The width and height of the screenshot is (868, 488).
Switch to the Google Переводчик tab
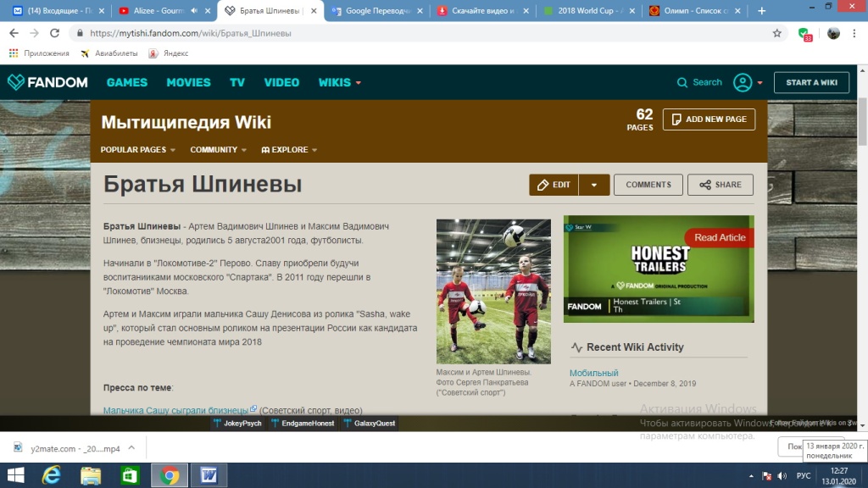point(376,10)
